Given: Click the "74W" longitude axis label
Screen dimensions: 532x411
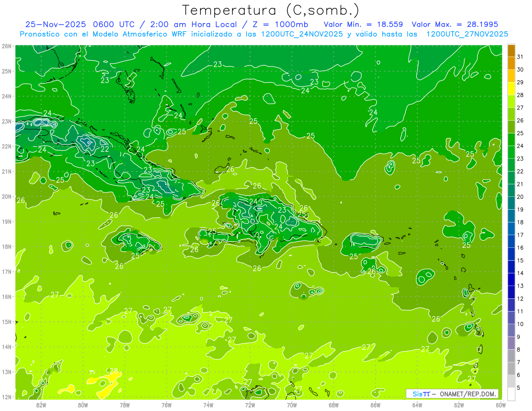Looking at the screenshot, I should [x=208, y=404].
